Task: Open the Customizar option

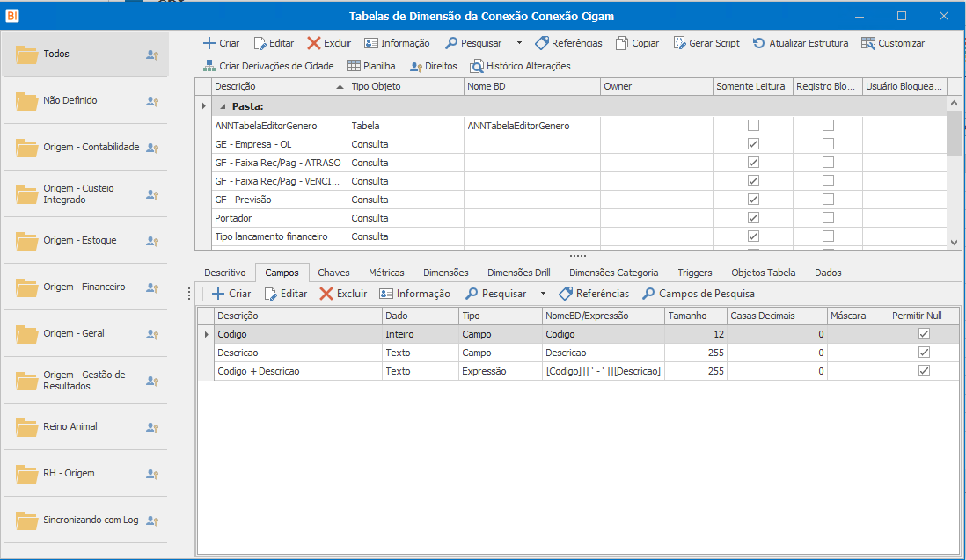Action: [893, 43]
